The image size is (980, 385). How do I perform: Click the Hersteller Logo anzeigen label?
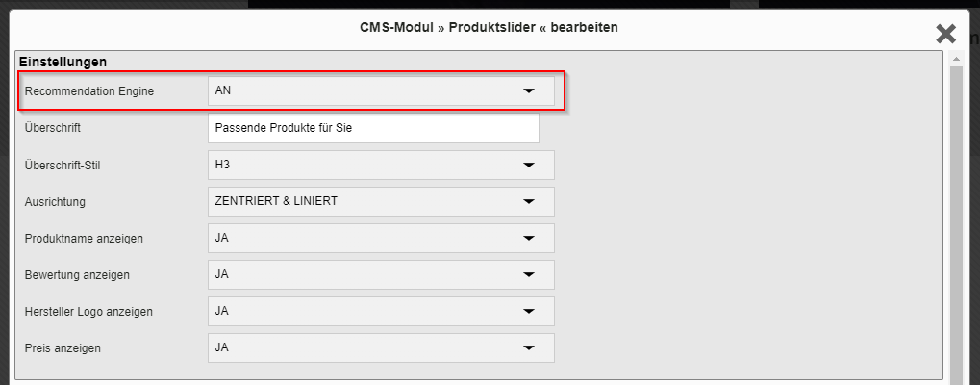88,311
